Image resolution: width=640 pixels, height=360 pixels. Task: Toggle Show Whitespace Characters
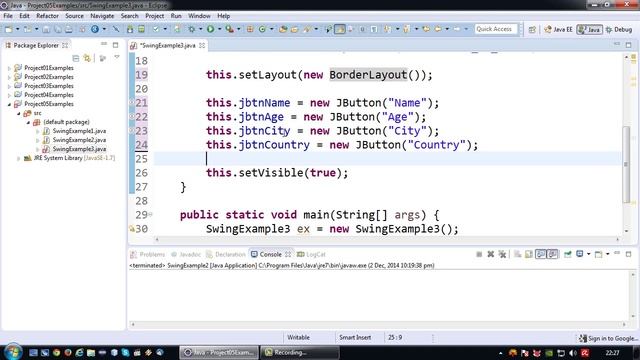tap(374, 29)
